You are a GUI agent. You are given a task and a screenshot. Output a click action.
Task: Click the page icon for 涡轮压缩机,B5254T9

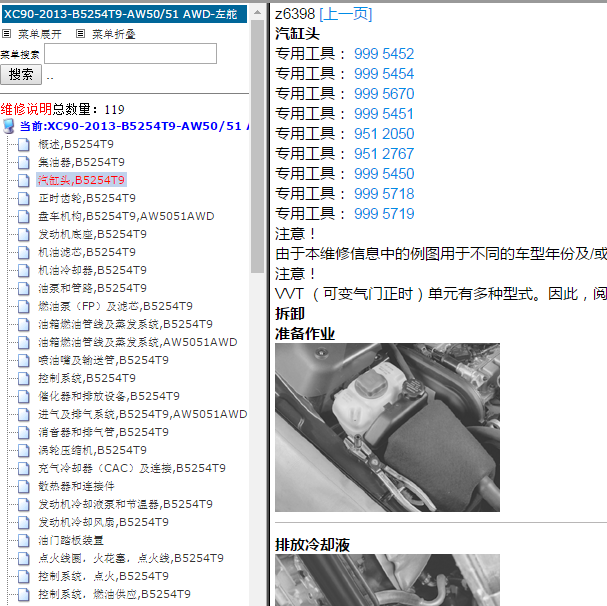24,451
